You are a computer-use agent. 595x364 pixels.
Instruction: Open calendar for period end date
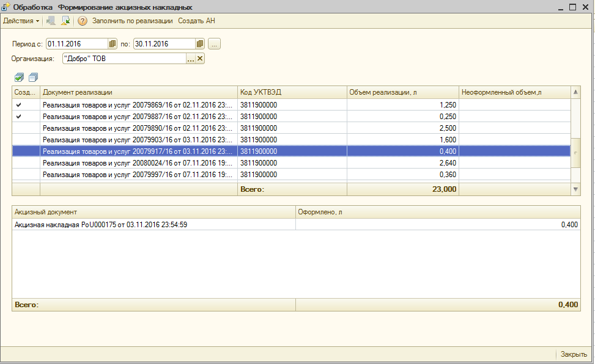pyautogui.click(x=200, y=44)
